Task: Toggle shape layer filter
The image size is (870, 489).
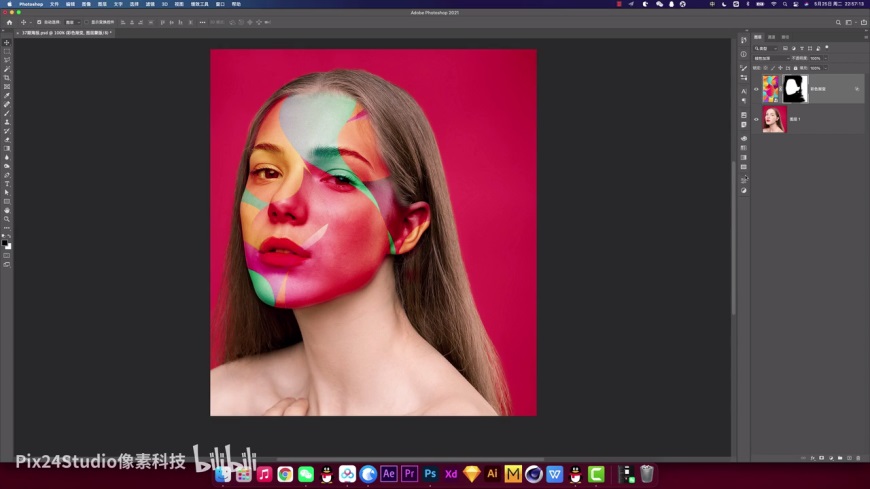Action: [810, 49]
